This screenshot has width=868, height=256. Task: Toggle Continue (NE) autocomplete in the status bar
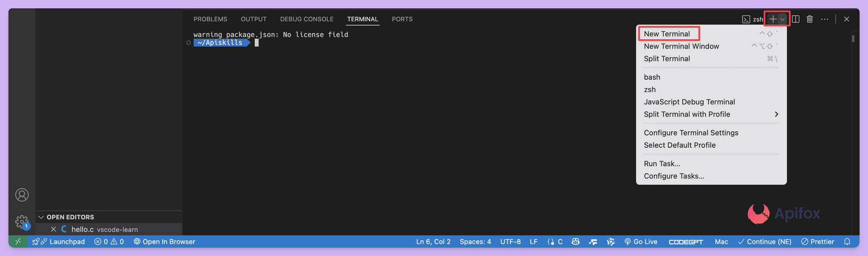click(x=765, y=242)
